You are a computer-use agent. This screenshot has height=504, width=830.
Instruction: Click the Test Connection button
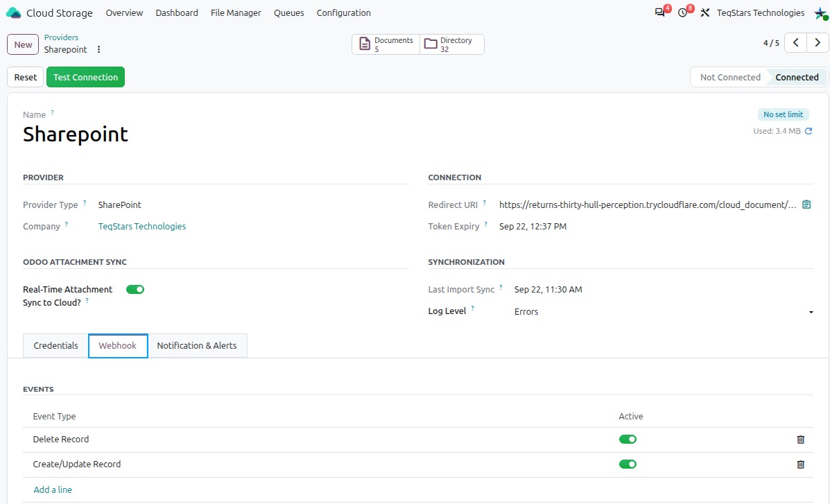point(86,77)
